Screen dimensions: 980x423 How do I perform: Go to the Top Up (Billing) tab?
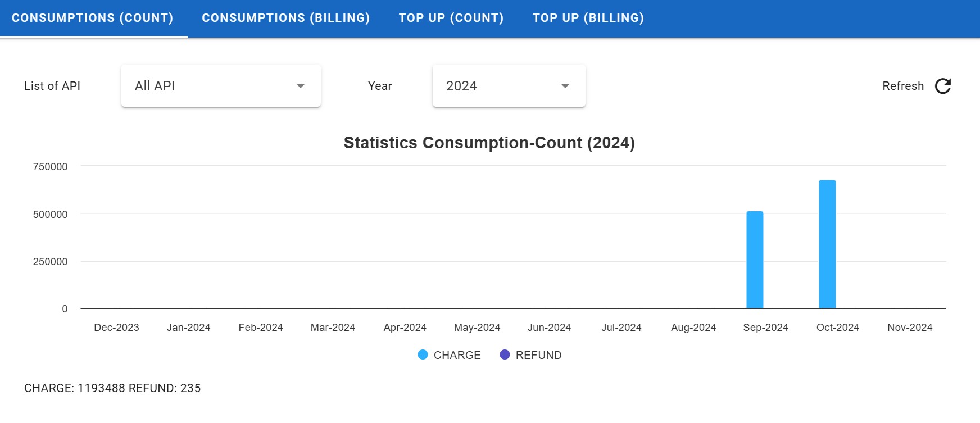[588, 18]
